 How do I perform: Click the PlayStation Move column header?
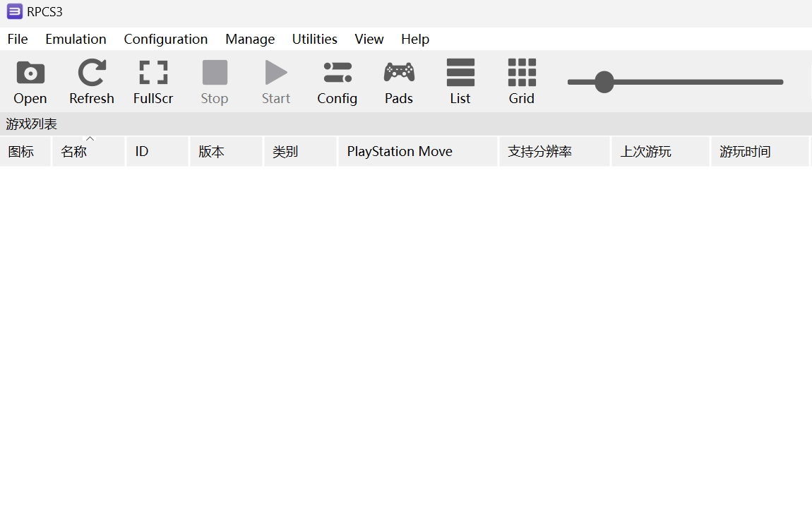point(417,151)
